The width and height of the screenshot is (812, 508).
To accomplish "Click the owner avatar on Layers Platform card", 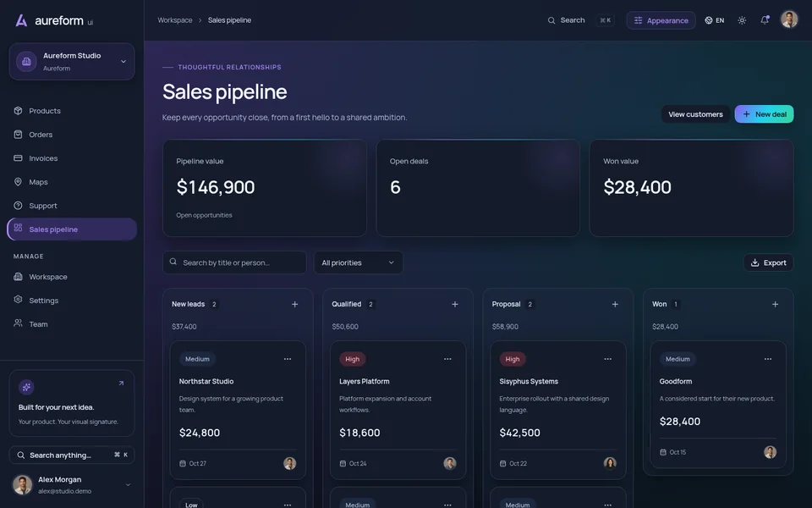I will (450, 463).
